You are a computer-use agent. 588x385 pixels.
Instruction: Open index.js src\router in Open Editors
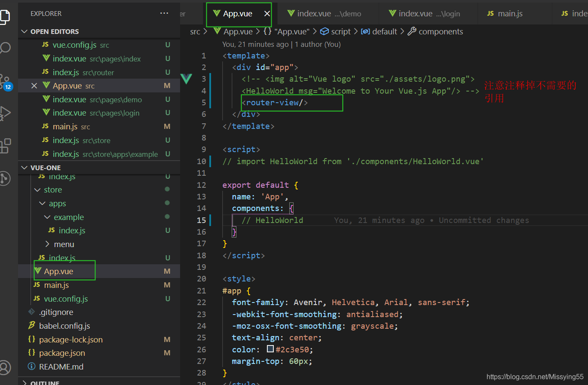click(99, 72)
